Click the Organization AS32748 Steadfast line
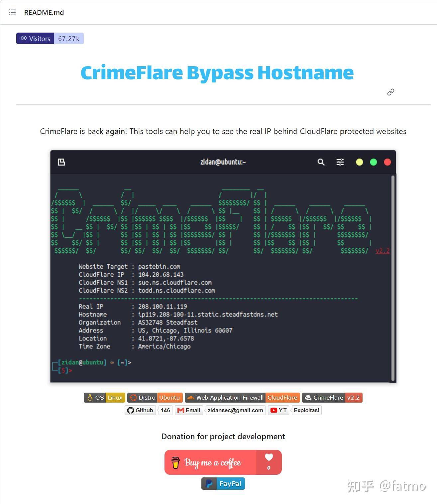The image size is (437, 504). [x=138, y=322]
